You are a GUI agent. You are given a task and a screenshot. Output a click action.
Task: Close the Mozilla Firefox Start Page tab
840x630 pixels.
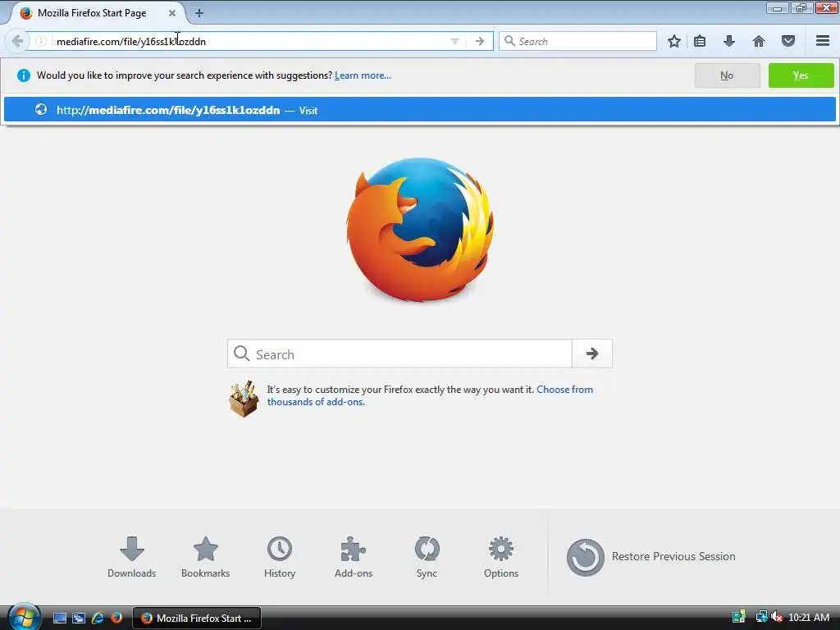coord(172,13)
